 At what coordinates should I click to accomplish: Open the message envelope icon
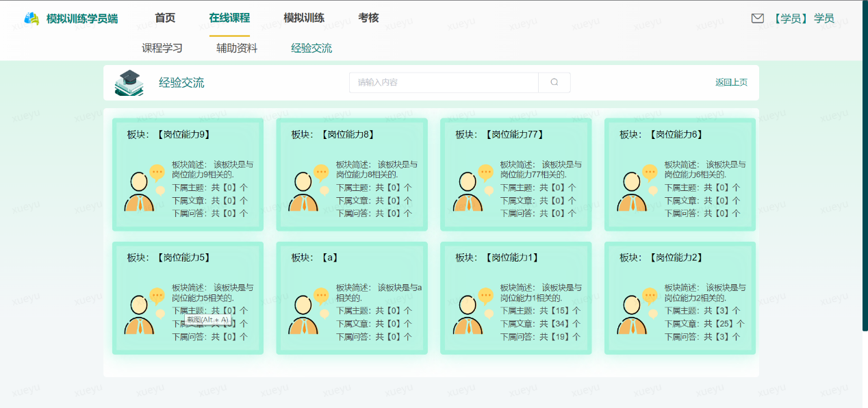(757, 18)
